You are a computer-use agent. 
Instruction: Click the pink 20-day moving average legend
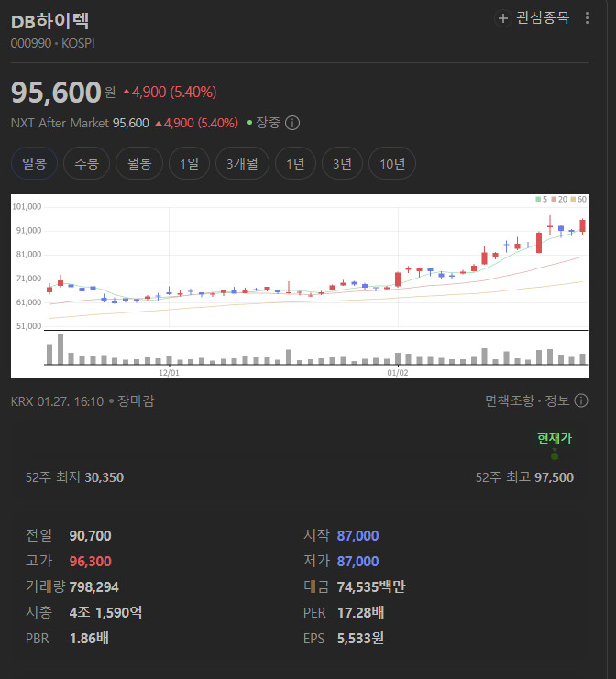click(x=559, y=199)
